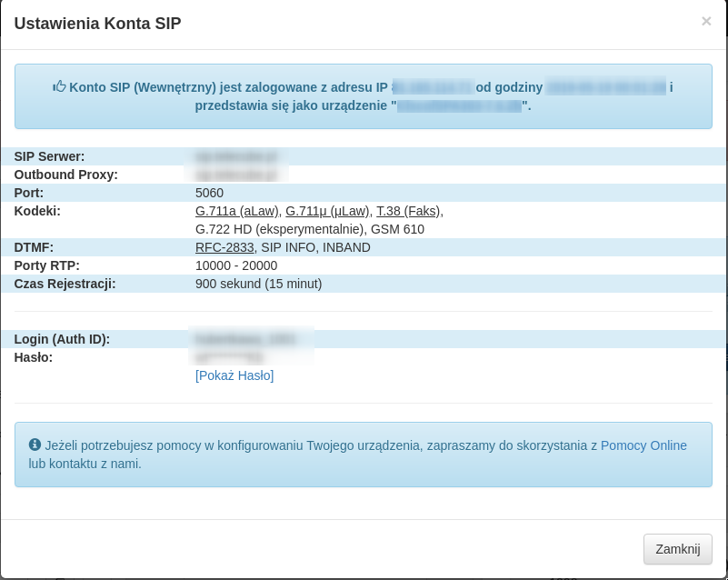Click the underlined G.711a (aLaw) codec
This screenshot has width=728, height=580.
[236, 211]
